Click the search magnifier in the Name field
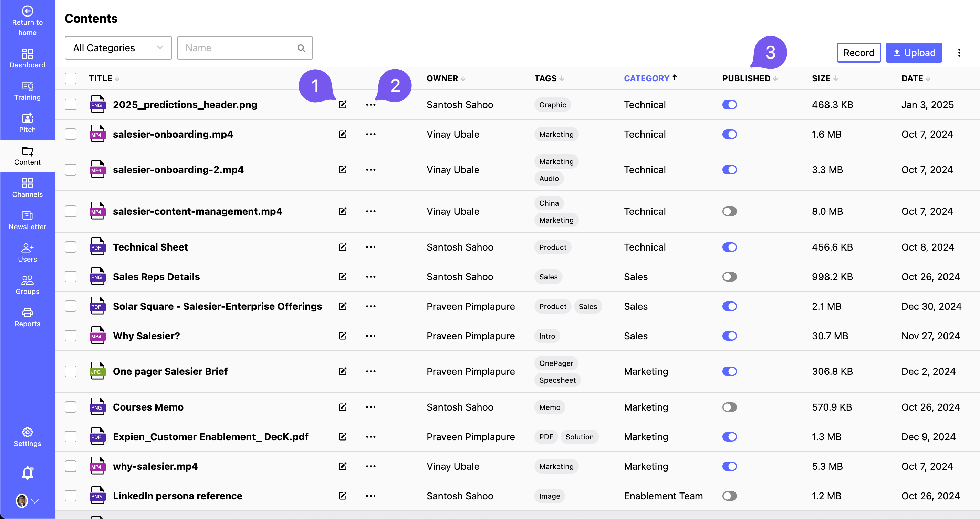The width and height of the screenshot is (980, 519). [301, 48]
